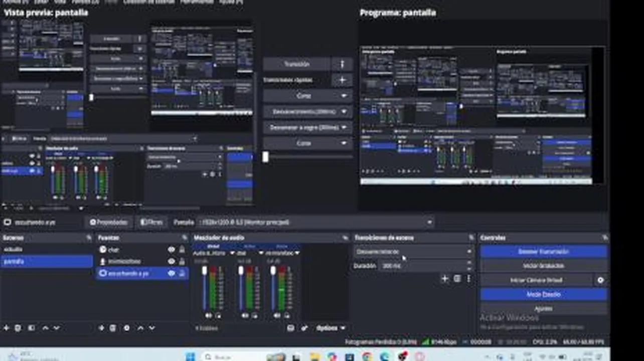Screen dimensions: 644x361
Task: Open advanced audio properties gear icon
Action: (x=304, y=328)
